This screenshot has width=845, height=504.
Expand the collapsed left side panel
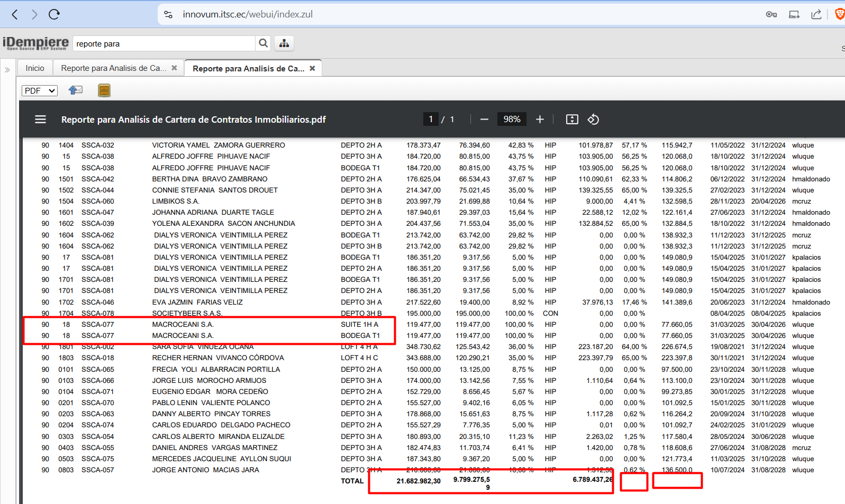pyautogui.click(x=7, y=69)
